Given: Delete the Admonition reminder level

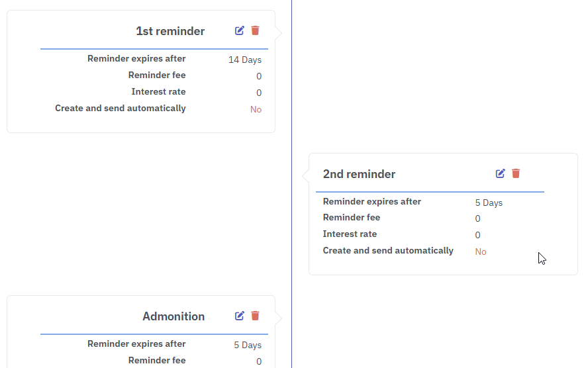Looking at the screenshot, I should (256, 316).
